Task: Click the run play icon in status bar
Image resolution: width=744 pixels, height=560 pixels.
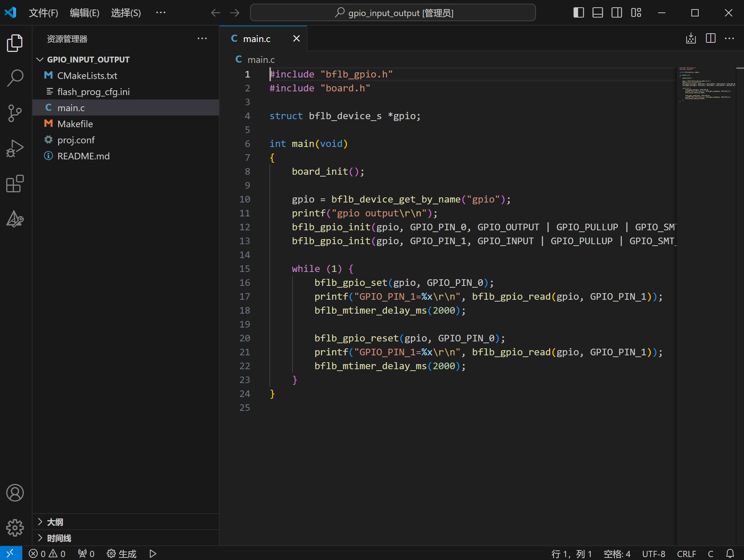Action: click(153, 554)
